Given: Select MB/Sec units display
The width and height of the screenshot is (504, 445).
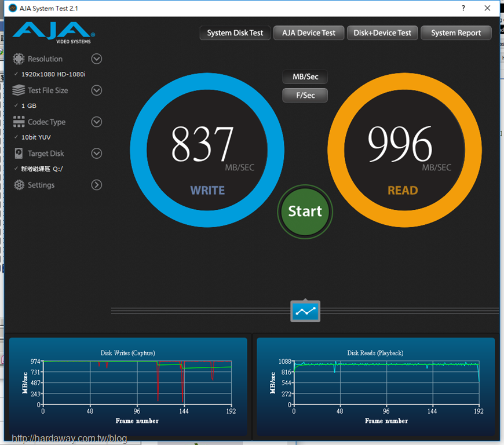Looking at the screenshot, I should (305, 77).
